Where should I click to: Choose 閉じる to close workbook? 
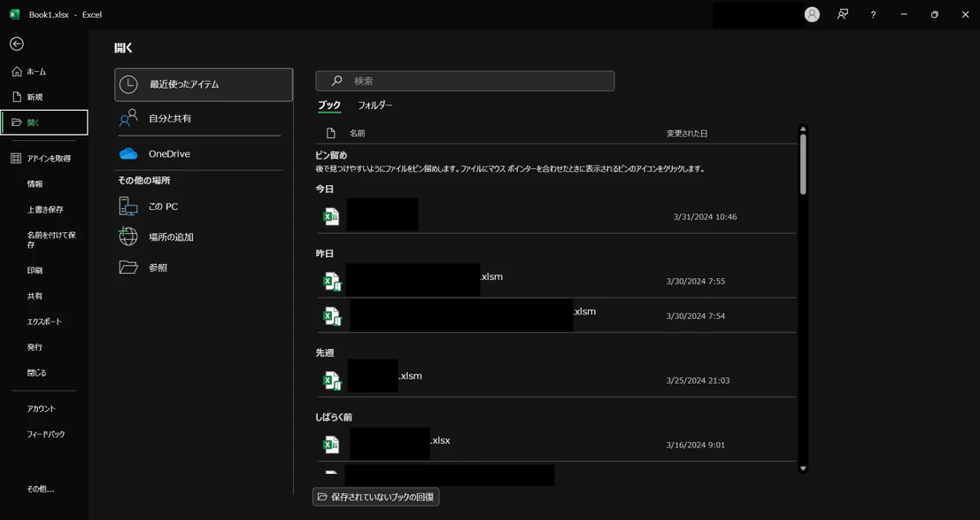37,373
